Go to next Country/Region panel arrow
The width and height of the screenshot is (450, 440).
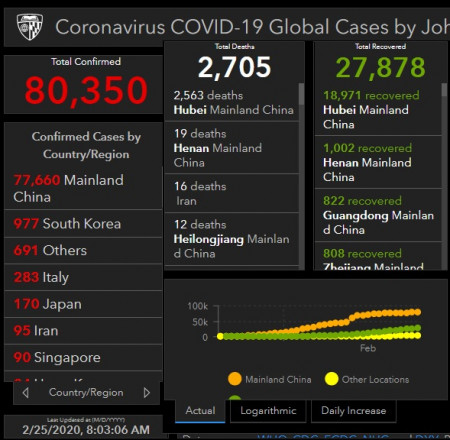click(x=147, y=393)
